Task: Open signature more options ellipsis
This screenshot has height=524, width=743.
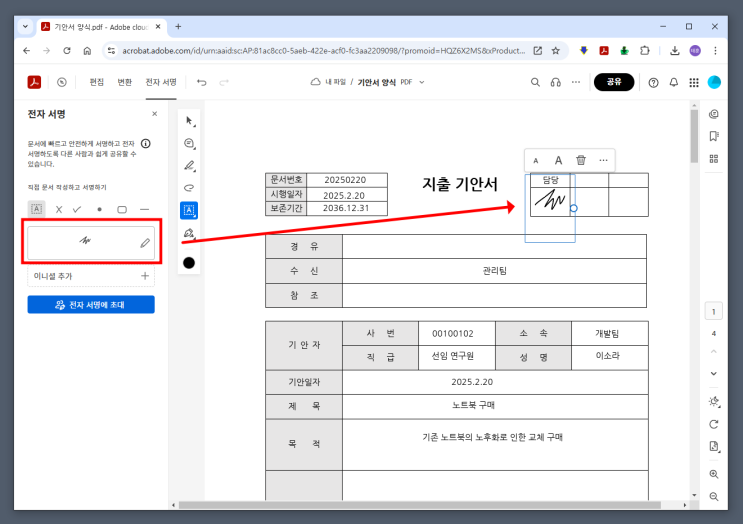Action: (603, 160)
